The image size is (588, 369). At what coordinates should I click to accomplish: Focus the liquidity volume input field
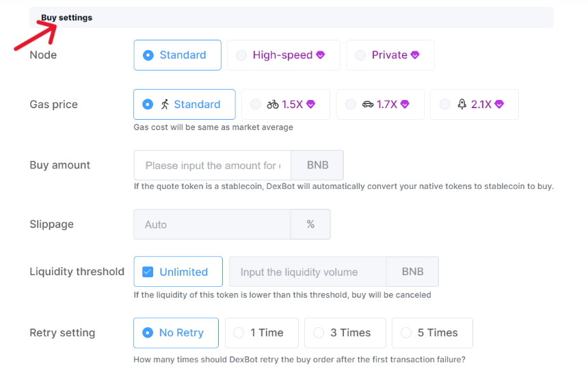tap(308, 272)
